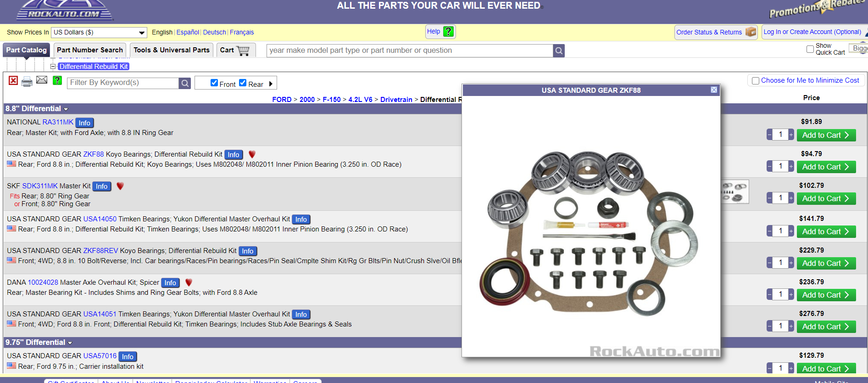Expand the Front/Rear filter arrow

(x=271, y=84)
